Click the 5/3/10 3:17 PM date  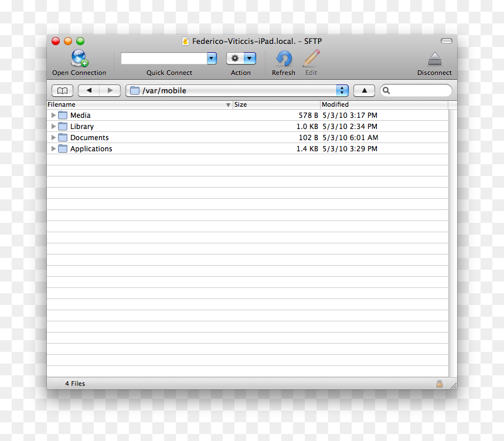(350, 115)
